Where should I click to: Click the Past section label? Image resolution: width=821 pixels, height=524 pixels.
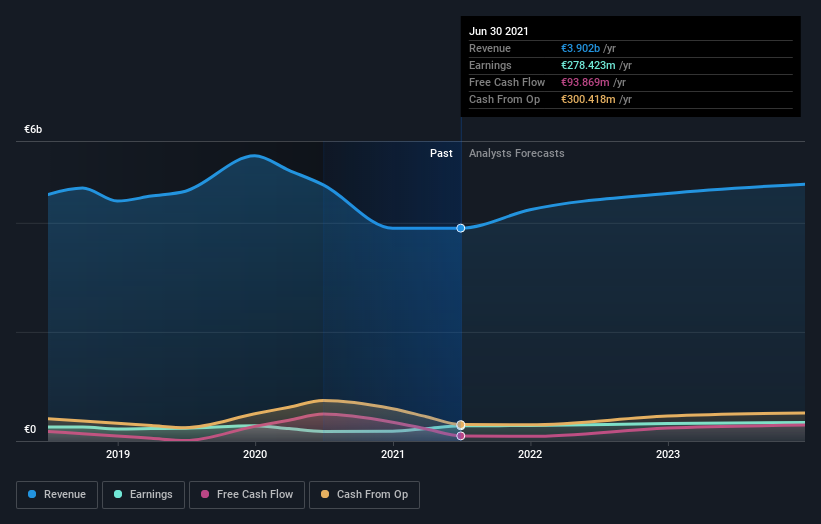click(x=441, y=153)
